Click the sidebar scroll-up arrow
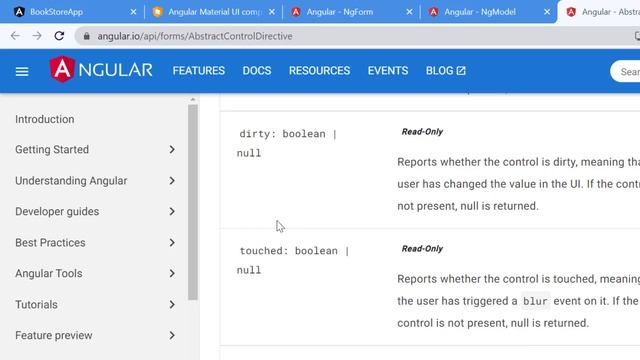The image size is (640, 360). [x=193, y=100]
